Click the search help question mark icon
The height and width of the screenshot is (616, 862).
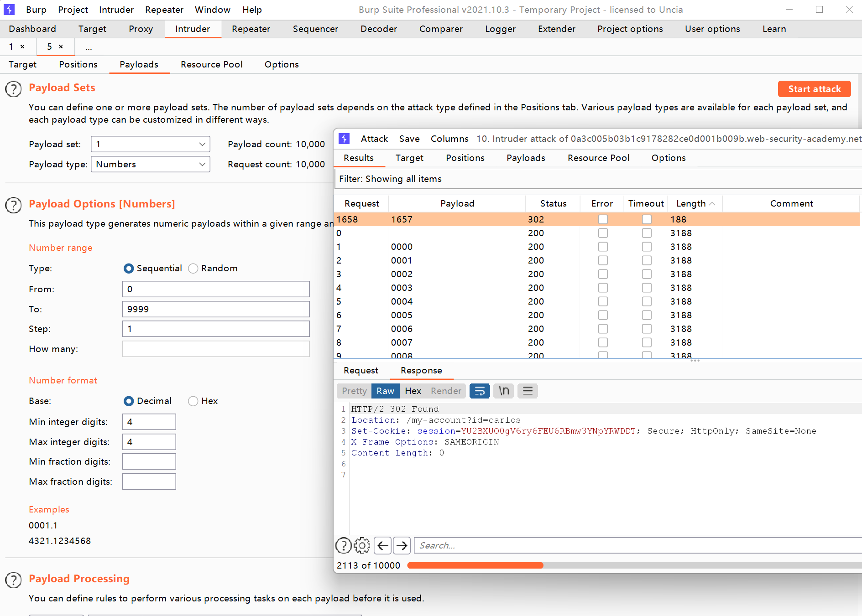[x=344, y=545]
